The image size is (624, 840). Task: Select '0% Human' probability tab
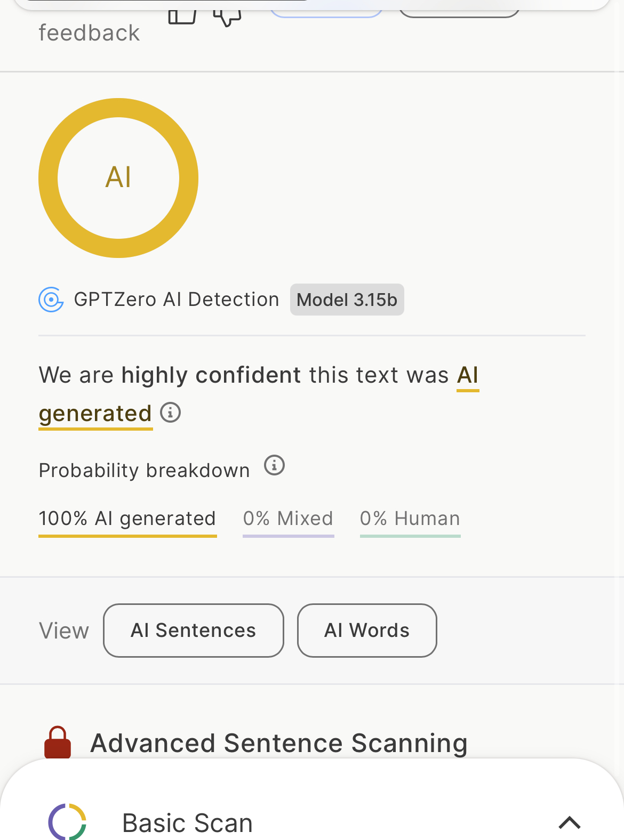coord(410,519)
